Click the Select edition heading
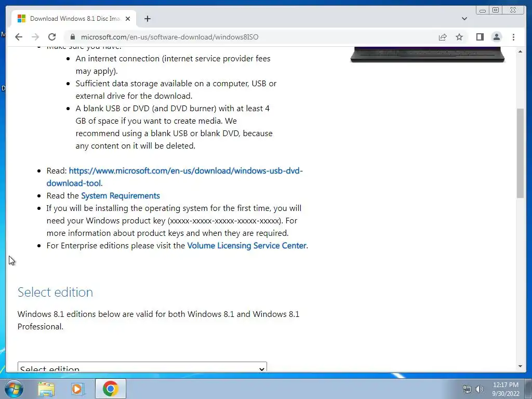This screenshot has height=399, width=532. (55, 292)
